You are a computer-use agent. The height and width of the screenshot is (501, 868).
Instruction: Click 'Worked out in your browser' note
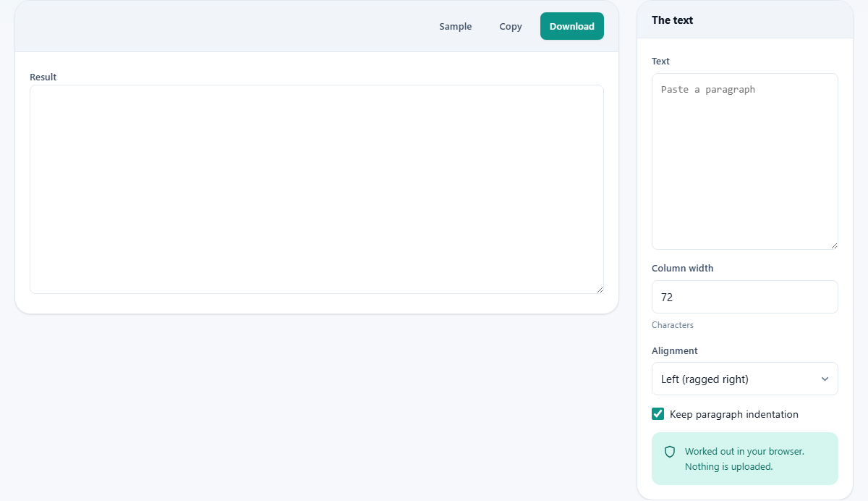pos(744,459)
